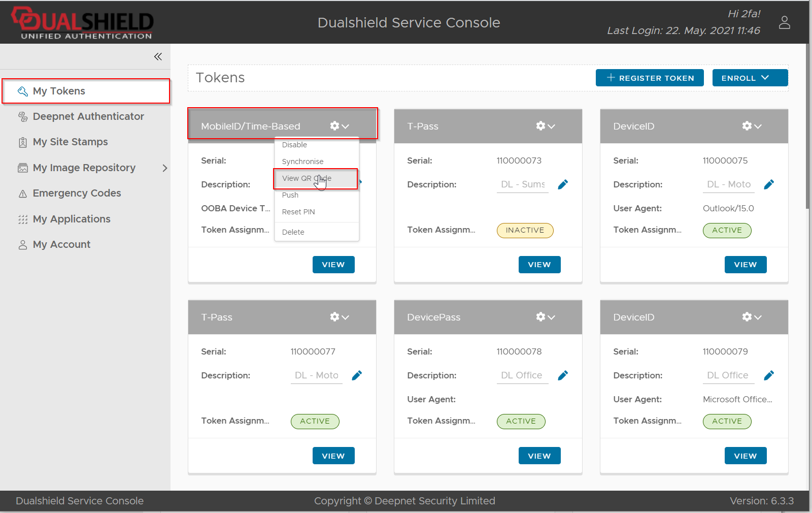This screenshot has height=513, width=812.
Task: Click the user profile icon in header
Action: [x=784, y=22]
